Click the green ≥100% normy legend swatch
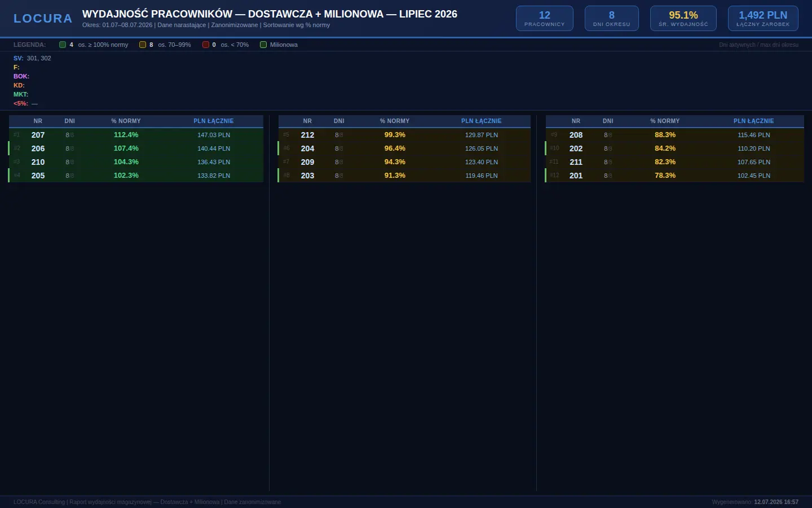812x508 pixels. [x=63, y=45]
